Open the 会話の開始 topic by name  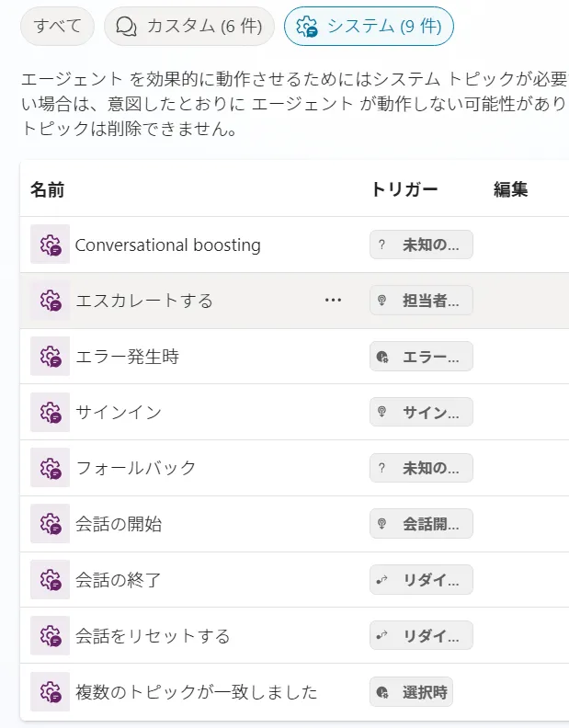pos(119,524)
